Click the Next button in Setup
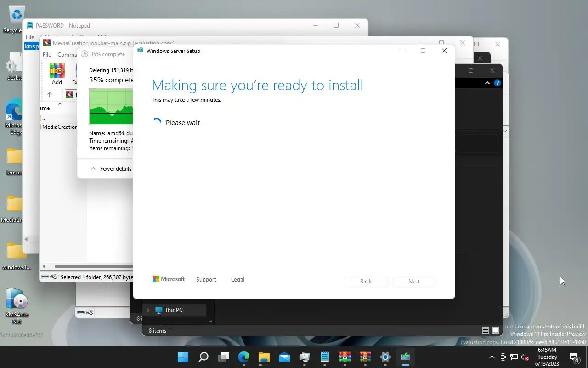The height and width of the screenshot is (368, 588). click(x=414, y=281)
